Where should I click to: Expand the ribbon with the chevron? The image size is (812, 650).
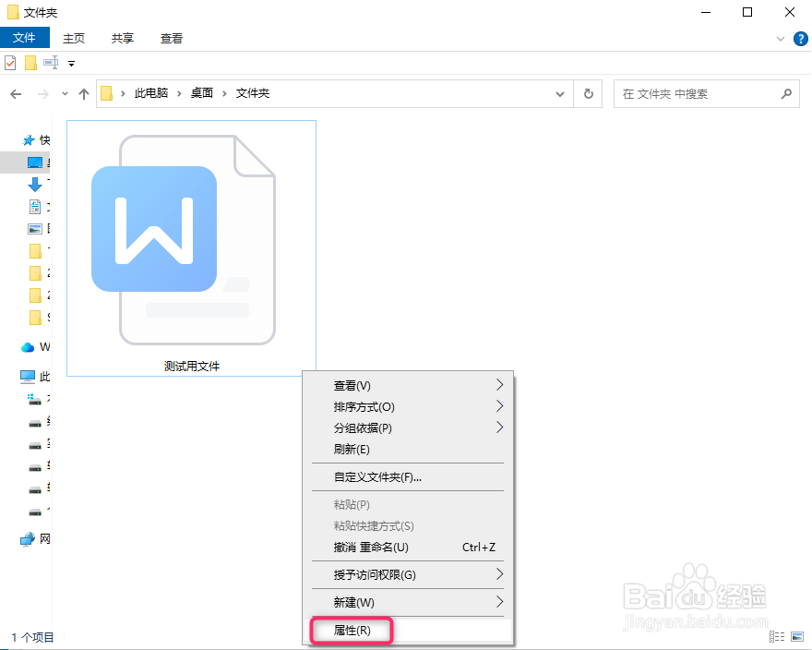[x=780, y=39]
